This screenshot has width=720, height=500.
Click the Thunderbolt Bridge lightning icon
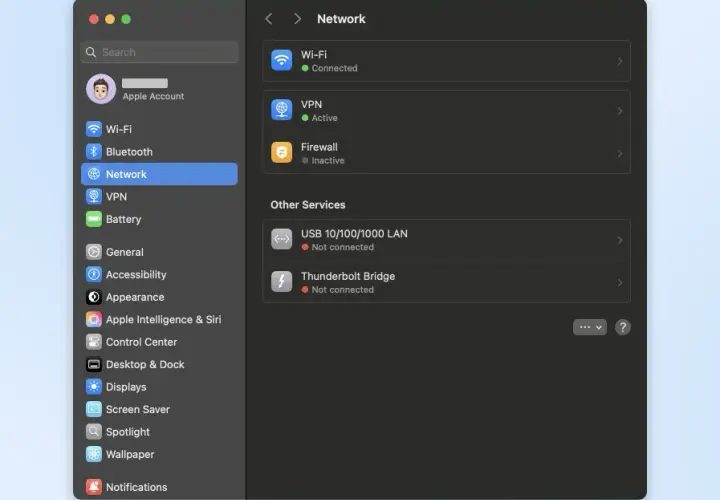tap(281, 282)
